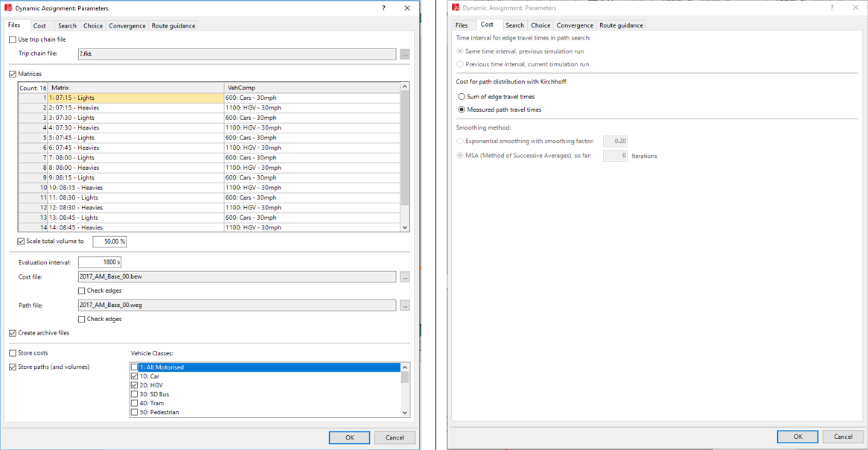Click vehicle classes list scroll up arrow
868x450 pixels.
point(405,367)
